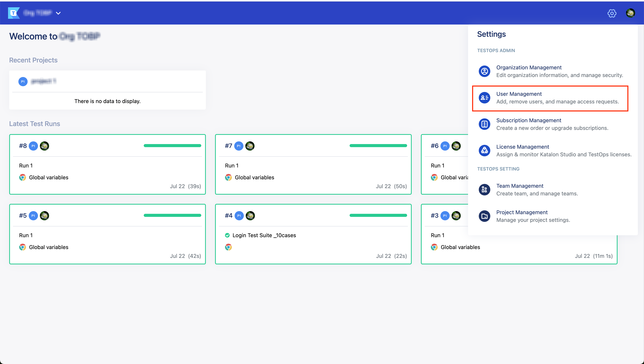Screen dimensions: 644x364
Task: Click the progress bar of run #5
Action: [x=172, y=216]
